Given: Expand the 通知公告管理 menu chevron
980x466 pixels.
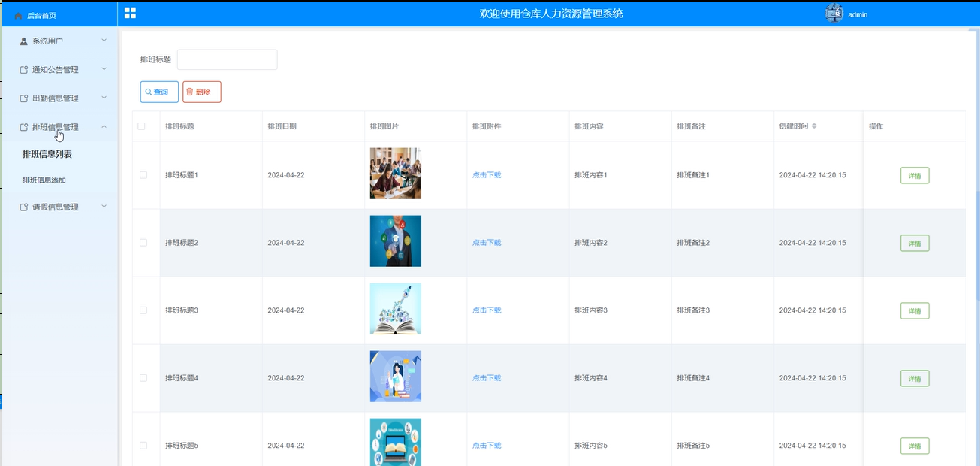Looking at the screenshot, I should pyautogui.click(x=104, y=69).
